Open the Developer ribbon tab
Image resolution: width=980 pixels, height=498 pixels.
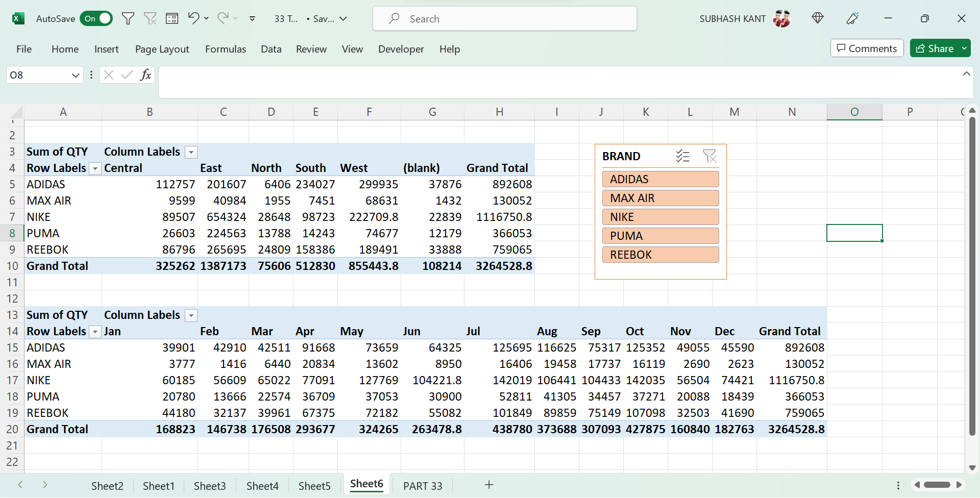(401, 49)
